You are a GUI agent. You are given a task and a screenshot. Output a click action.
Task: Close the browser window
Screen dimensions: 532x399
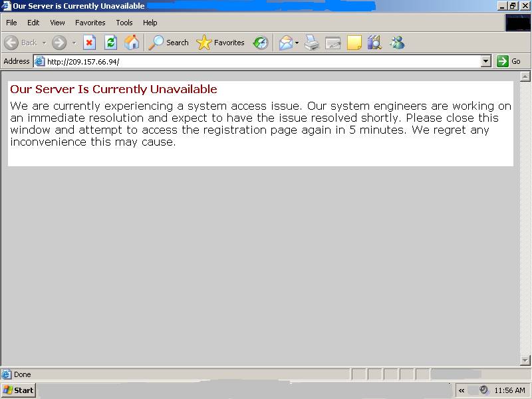524,6
